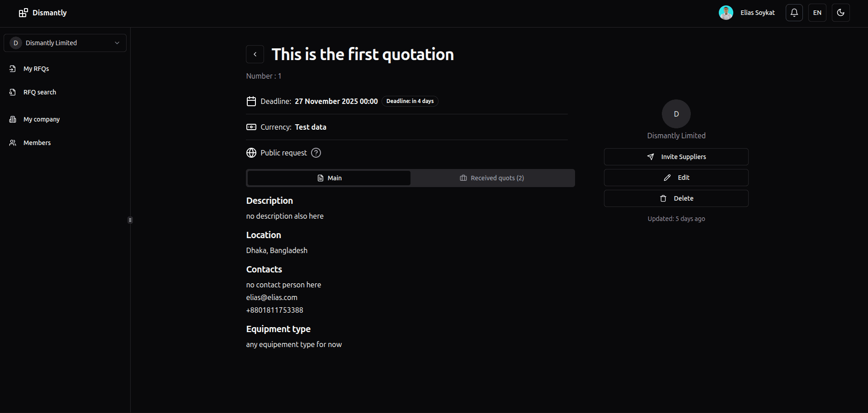Click the Delete button

pyautogui.click(x=676, y=198)
